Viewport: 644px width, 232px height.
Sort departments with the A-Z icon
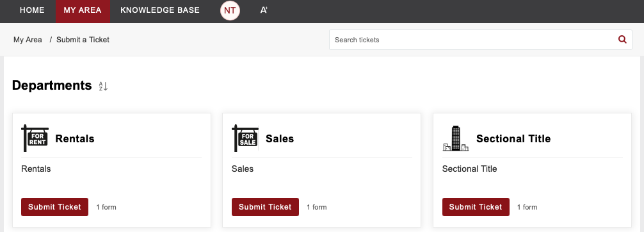coord(103,87)
